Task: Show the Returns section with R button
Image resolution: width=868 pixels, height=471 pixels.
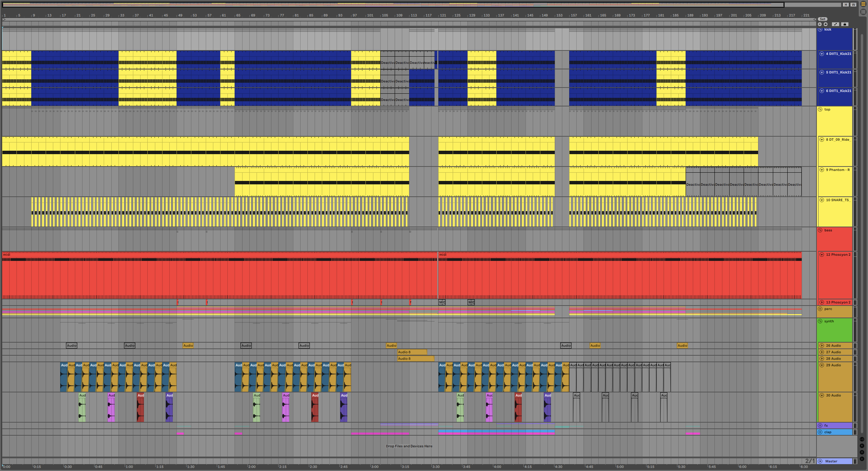Action: (862, 446)
